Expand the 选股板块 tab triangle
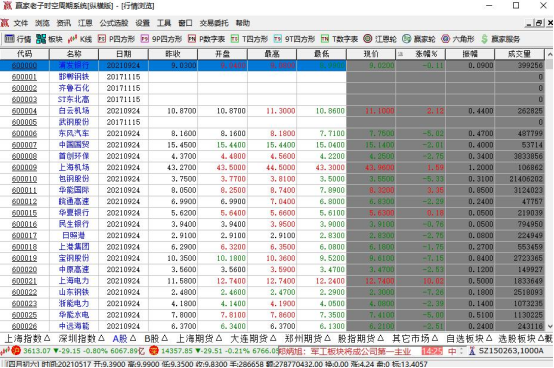 pyautogui.click(x=541, y=338)
